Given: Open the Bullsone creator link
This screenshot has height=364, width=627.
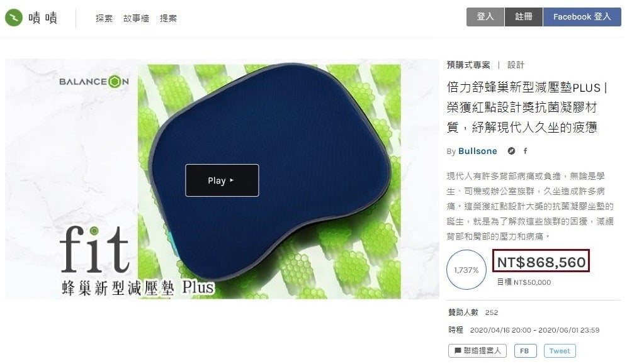Looking at the screenshot, I should (x=477, y=152).
